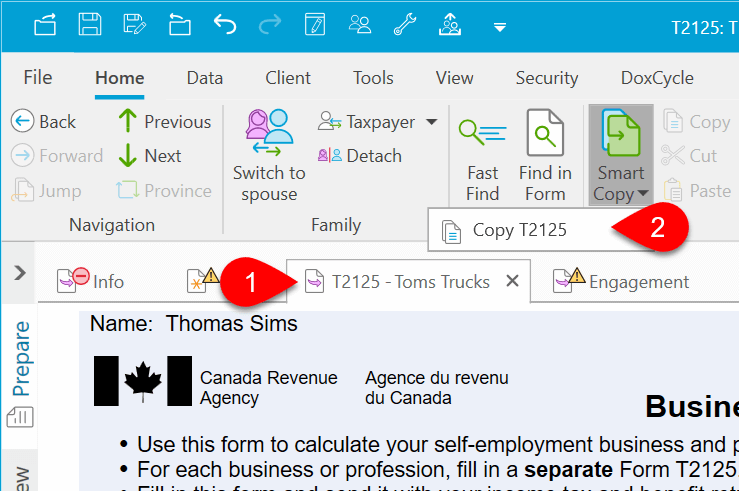Click the name Thomas Sims on the form

(x=231, y=323)
